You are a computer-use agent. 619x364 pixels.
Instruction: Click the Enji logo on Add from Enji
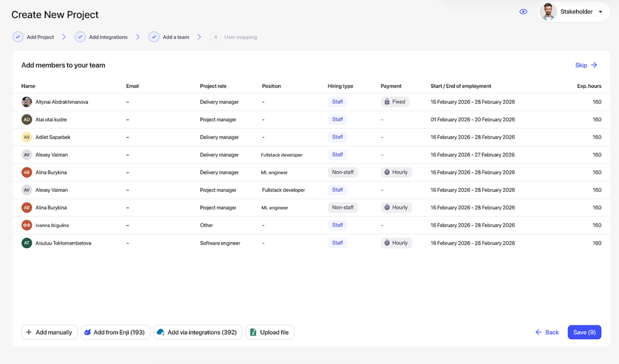[x=87, y=332]
